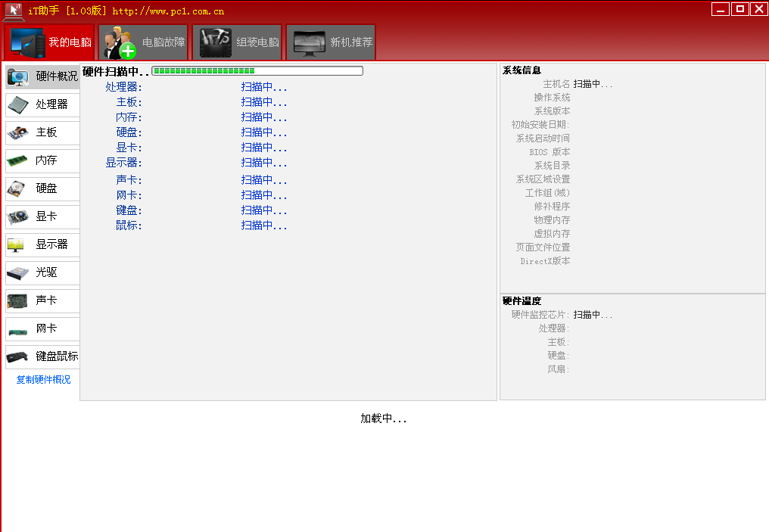
Task: Select 硬件概况 in the sidebar
Action: point(42,76)
